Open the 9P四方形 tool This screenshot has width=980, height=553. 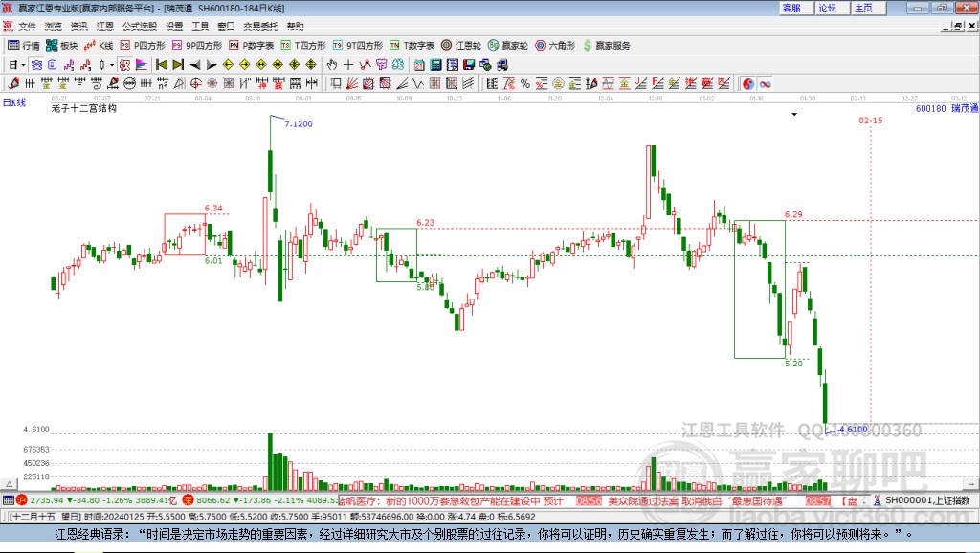coord(197,46)
